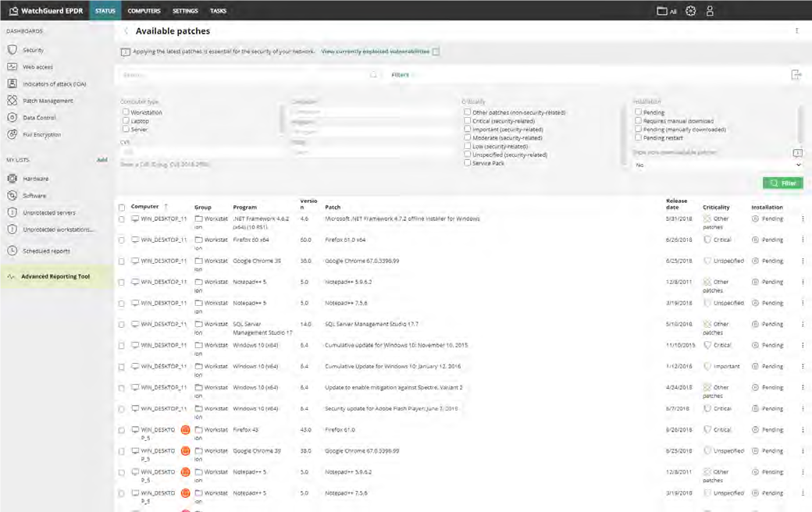This screenshot has height=512, width=812.
Task: Open the non-downloadable patches No dropdown
Action: click(x=718, y=165)
